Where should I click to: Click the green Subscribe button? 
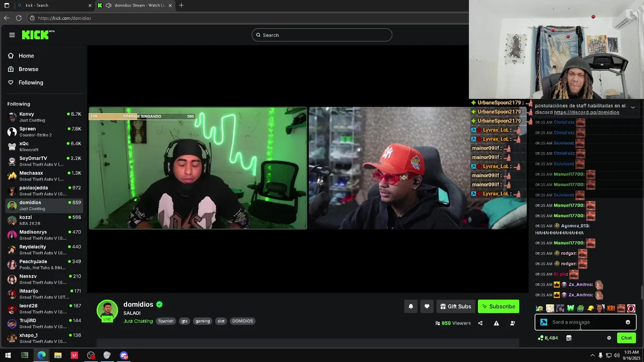pos(499,306)
